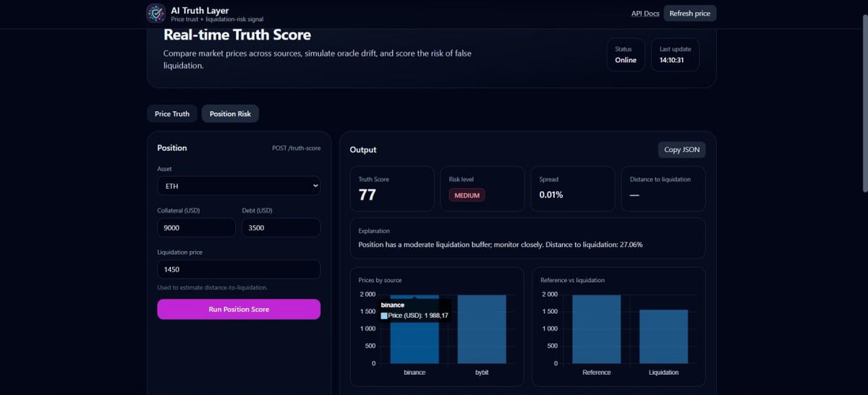Click the binance bar in the chart
Screen dimensions: 868x395
pyautogui.click(x=414, y=329)
